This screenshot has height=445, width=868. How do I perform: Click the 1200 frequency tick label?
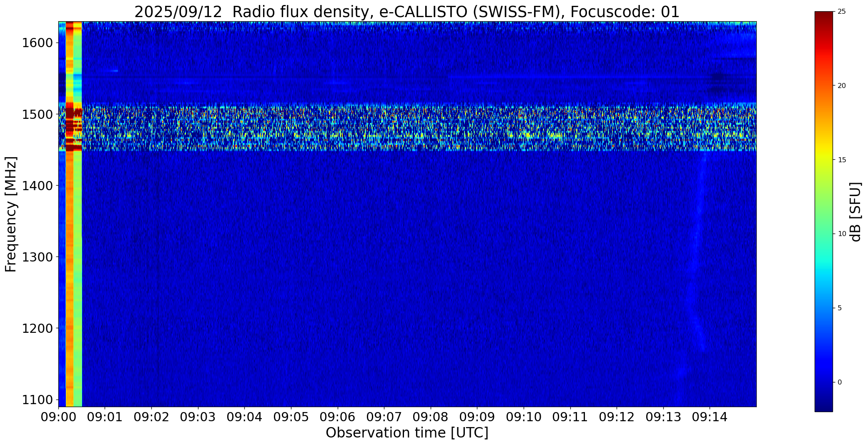[x=37, y=328]
